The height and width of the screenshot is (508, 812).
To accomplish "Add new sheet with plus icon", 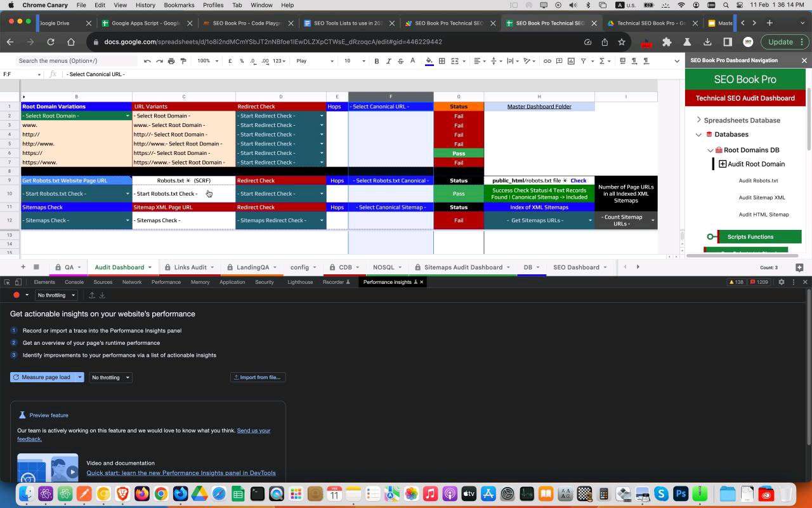I will 23,267.
